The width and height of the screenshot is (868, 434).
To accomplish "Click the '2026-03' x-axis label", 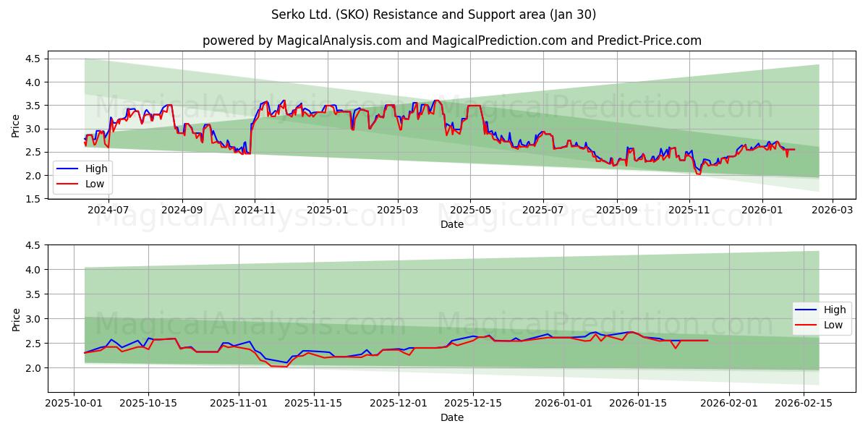I will (x=833, y=210).
